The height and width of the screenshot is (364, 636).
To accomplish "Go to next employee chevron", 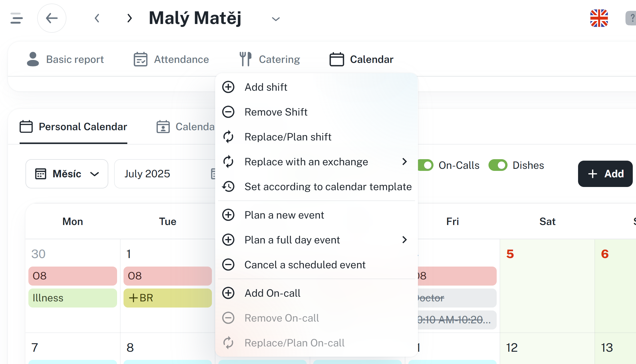I will [129, 18].
